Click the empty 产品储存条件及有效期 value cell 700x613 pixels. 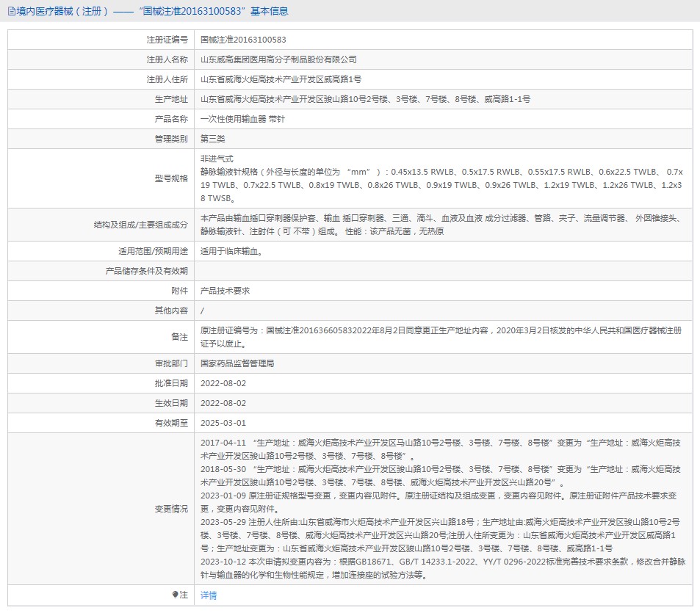point(444,271)
